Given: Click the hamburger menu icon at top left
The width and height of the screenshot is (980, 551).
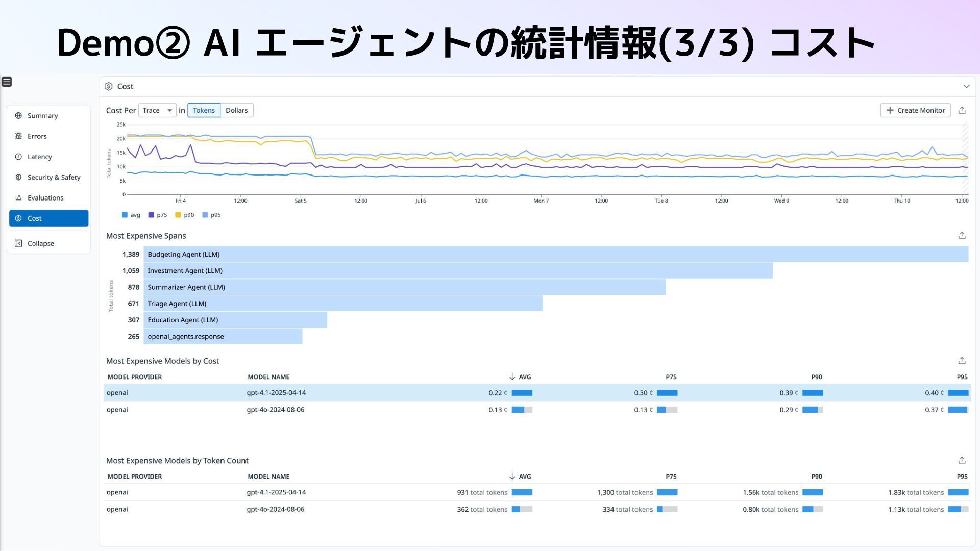Looking at the screenshot, I should pyautogui.click(x=7, y=82).
